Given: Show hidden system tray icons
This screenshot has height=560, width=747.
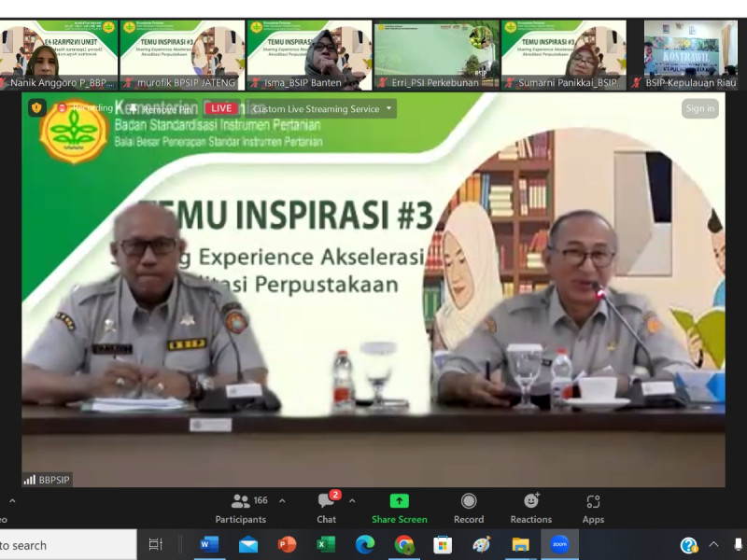Looking at the screenshot, I should [x=713, y=545].
